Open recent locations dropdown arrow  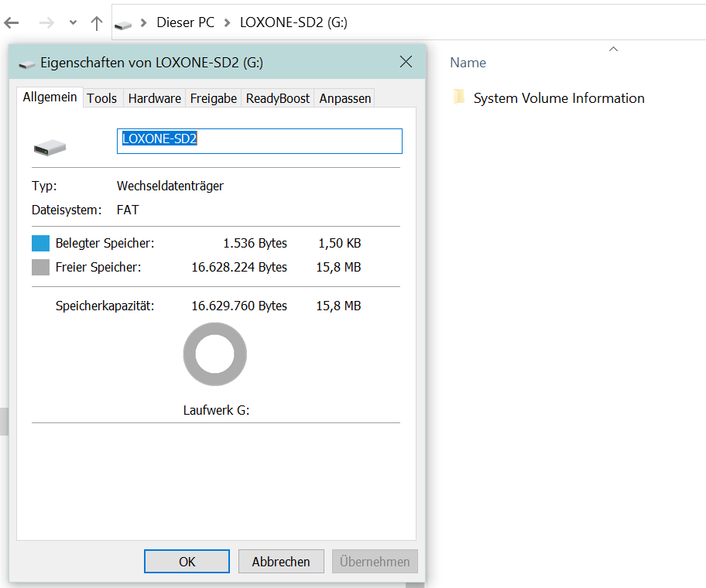(x=73, y=22)
